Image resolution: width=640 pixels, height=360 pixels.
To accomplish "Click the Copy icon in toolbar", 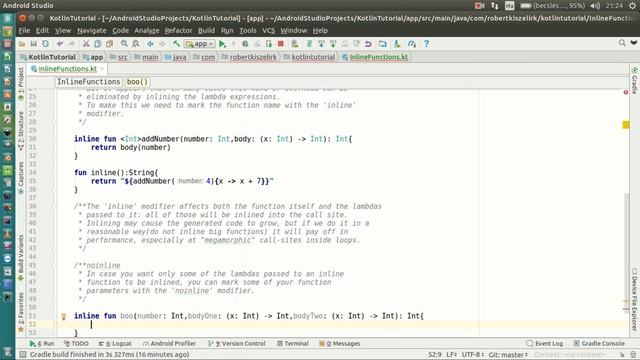I will point(98,44).
